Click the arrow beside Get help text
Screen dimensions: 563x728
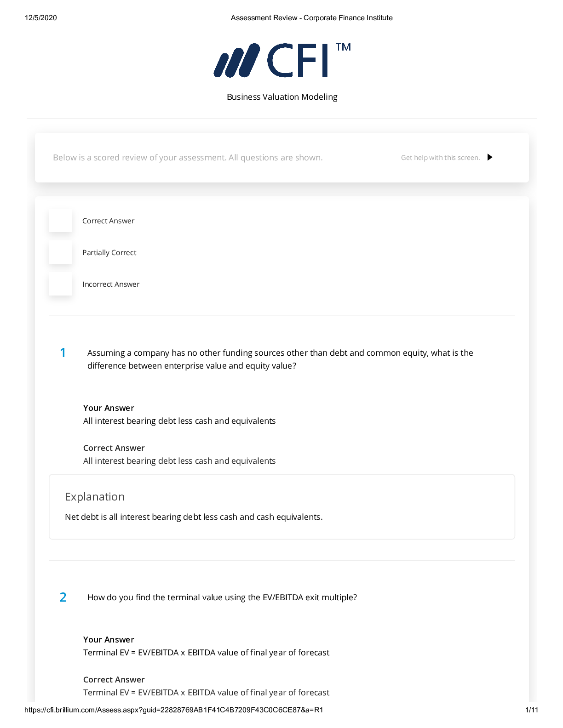tap(490, 157)
